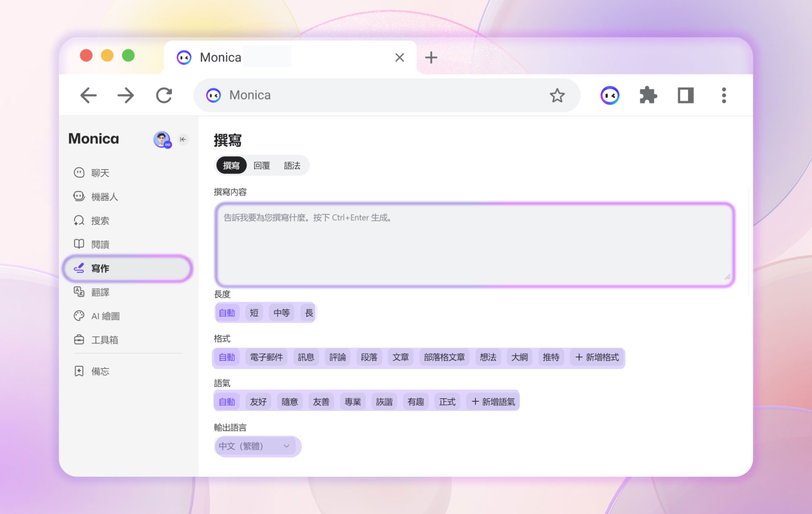The height and width of the screenshot is (514, 812).
Task: Click the user avatar next to the Monica logo
Action: click(x=162, y=139)
